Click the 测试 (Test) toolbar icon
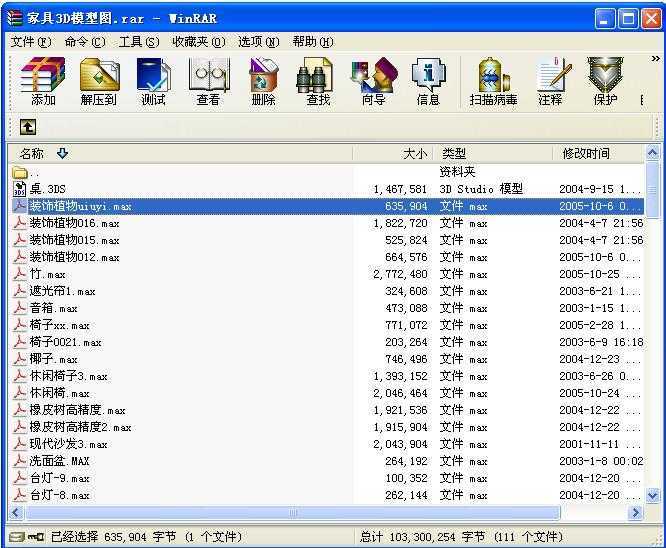 (x=153, y=81)
